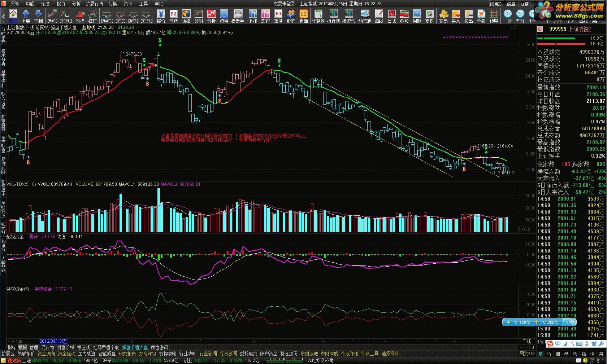Screen dimensions: 607x364
Task: Click the 下翻 page-down arrow icon
Action: tap(38, 16)
